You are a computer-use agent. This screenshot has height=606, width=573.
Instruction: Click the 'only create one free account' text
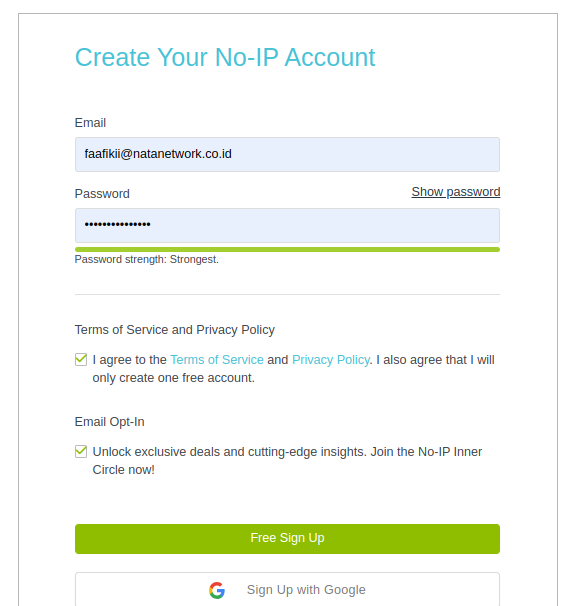tap(173, 378)
